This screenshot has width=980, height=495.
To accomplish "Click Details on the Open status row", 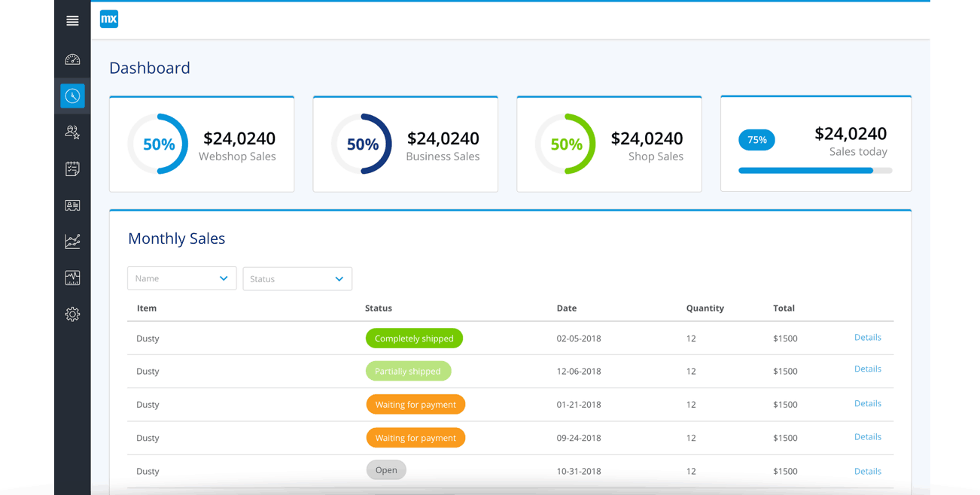I will pos(867,471).
